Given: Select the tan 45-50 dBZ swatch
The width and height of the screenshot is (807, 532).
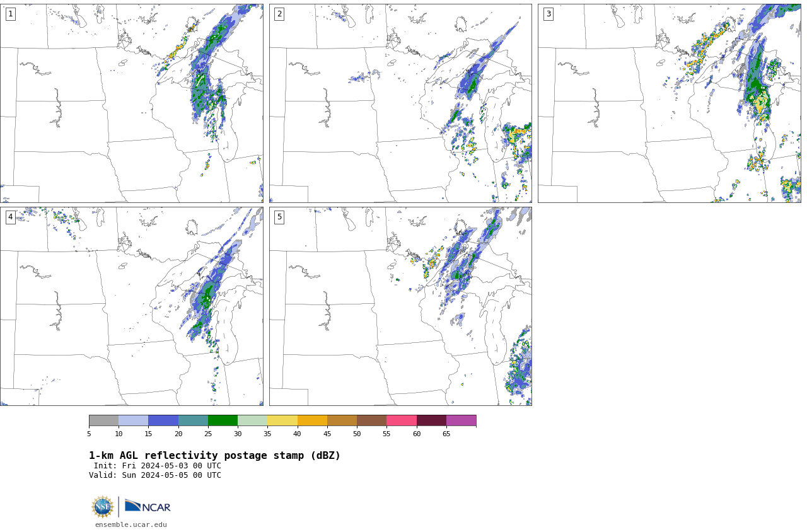Looking at the screenshot, I should [x=342, y=420].
